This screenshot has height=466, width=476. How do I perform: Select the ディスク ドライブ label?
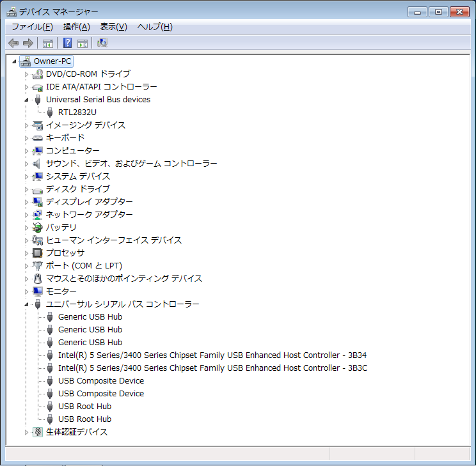coord(77,189)
